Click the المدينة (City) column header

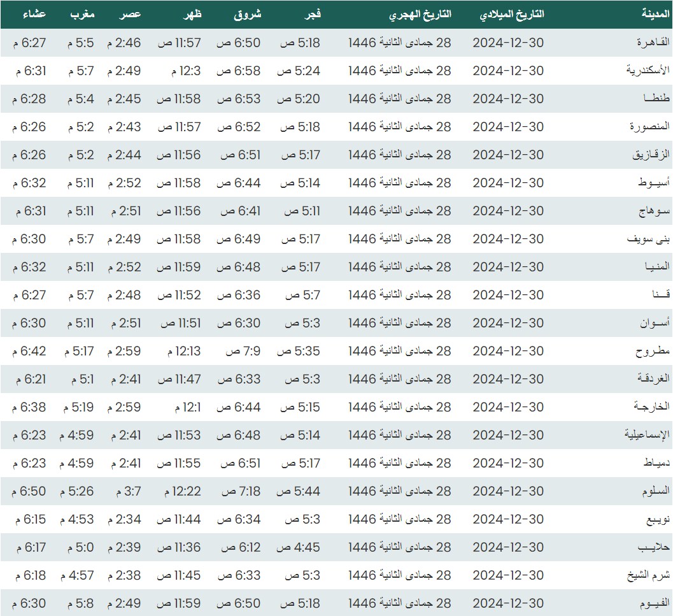(656, 15)
